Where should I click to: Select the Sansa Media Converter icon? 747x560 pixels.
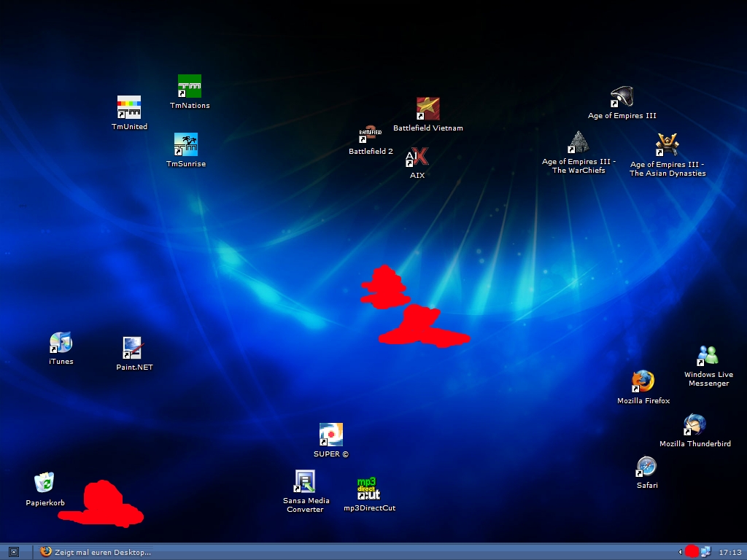(x=305, y=481)
